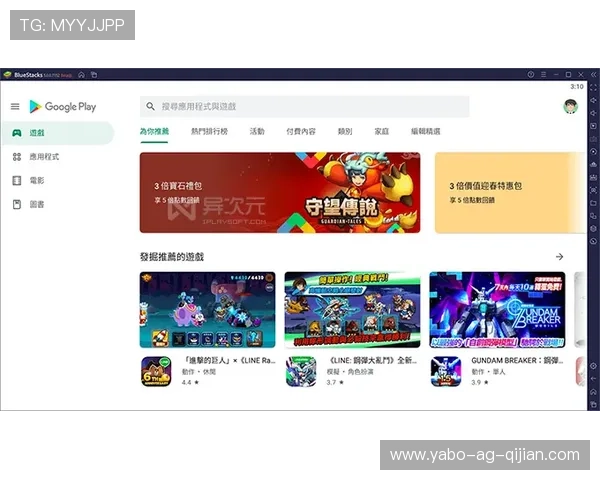Click the 發掘推薦的遊戲 section heading
The height and width of the screenshot is (480, 600).
coord(172,256)
